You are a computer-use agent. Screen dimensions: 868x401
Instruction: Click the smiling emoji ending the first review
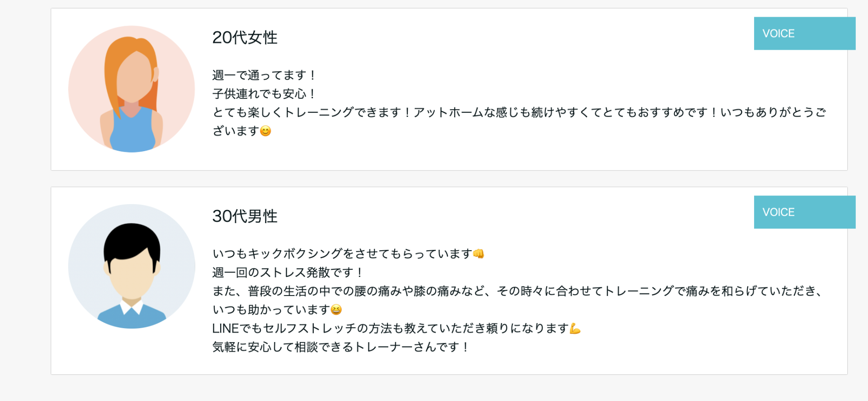click(266, 131)
